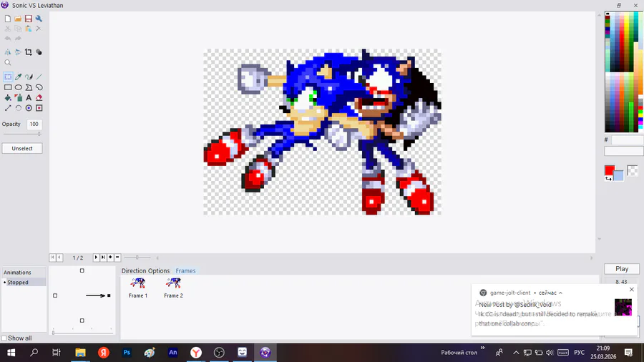Click the Crop icon
644x362 pixels.
(x=29, y=52)
